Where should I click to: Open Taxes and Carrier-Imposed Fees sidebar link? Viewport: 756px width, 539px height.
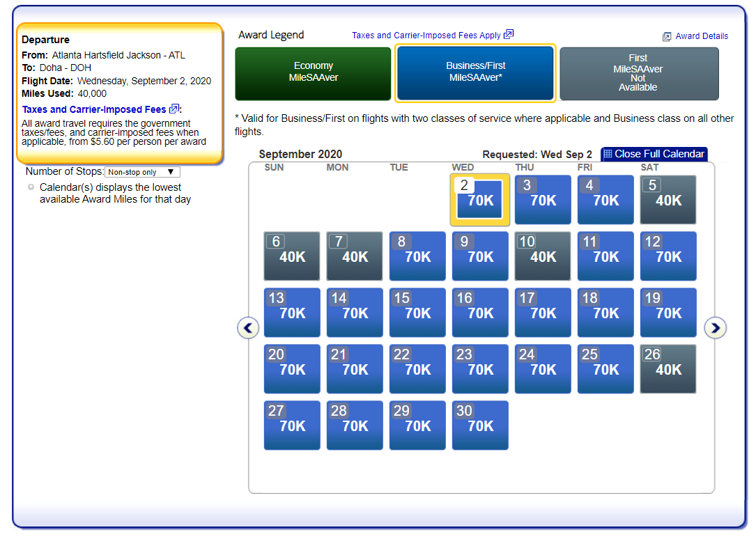(x=94, y=109)
